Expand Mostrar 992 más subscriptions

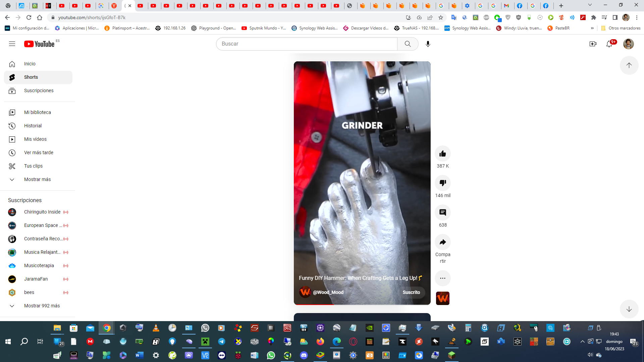click(x=42, y=306)
